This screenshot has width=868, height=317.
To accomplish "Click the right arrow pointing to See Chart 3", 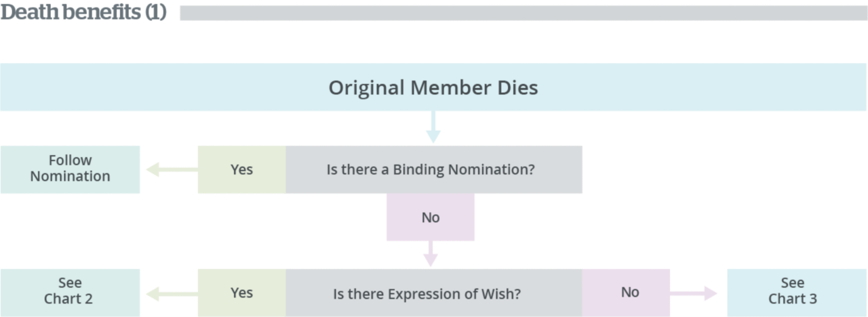I will click(693, 293).
